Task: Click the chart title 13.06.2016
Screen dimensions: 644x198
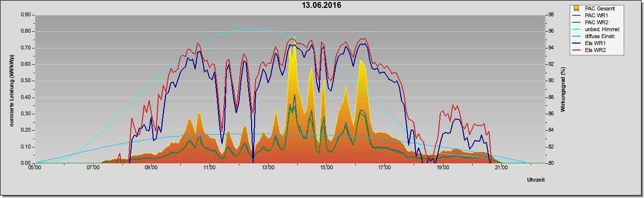Action: tap(322, 5)
